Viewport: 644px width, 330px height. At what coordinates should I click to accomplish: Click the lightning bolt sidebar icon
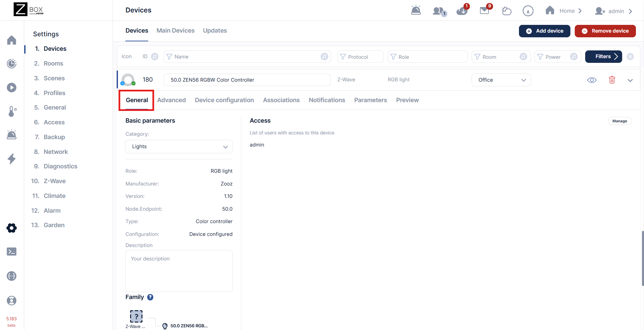click(12, 159)
